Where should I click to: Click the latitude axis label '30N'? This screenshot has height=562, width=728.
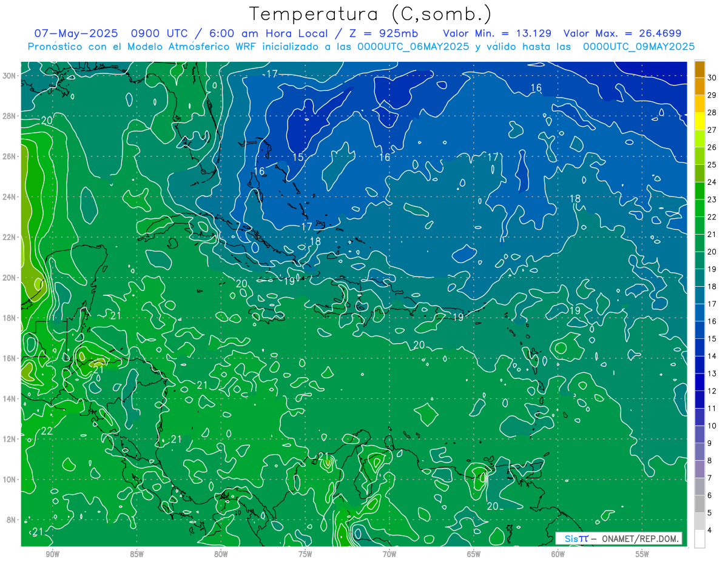tap(8, 75)
